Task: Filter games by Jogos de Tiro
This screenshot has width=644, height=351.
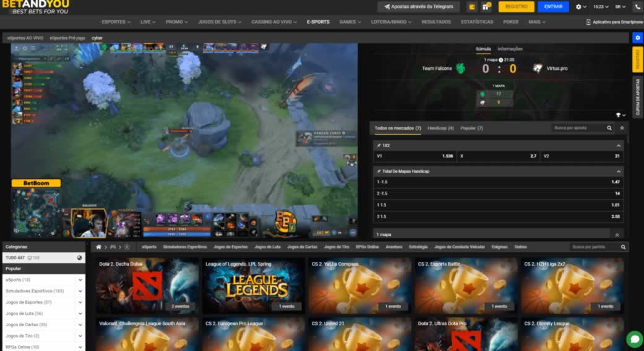Action: coord(337,247)
